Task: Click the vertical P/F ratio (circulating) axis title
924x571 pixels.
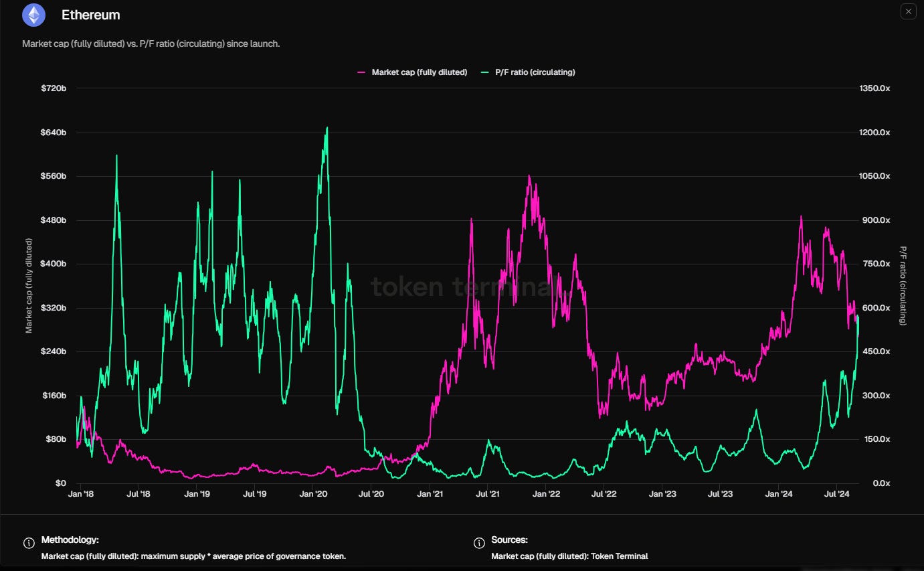Action: pyautogui.click(x=903, y=286)
